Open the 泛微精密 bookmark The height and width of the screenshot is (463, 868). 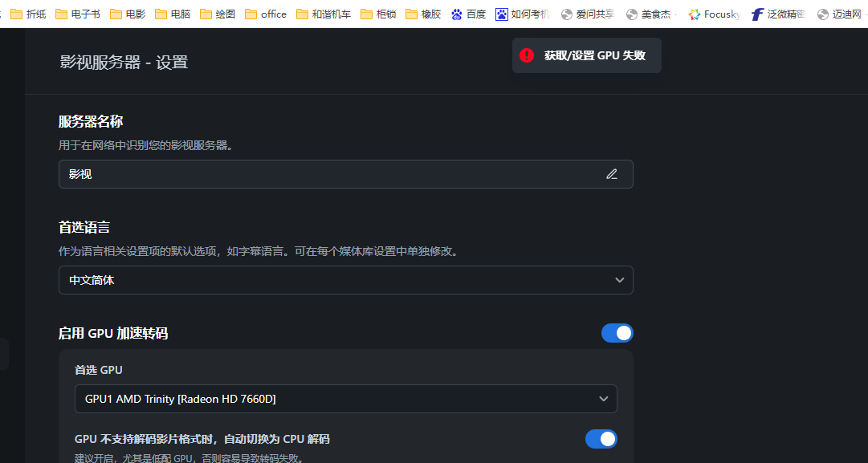pyautogui.click(x=779, y=14)
